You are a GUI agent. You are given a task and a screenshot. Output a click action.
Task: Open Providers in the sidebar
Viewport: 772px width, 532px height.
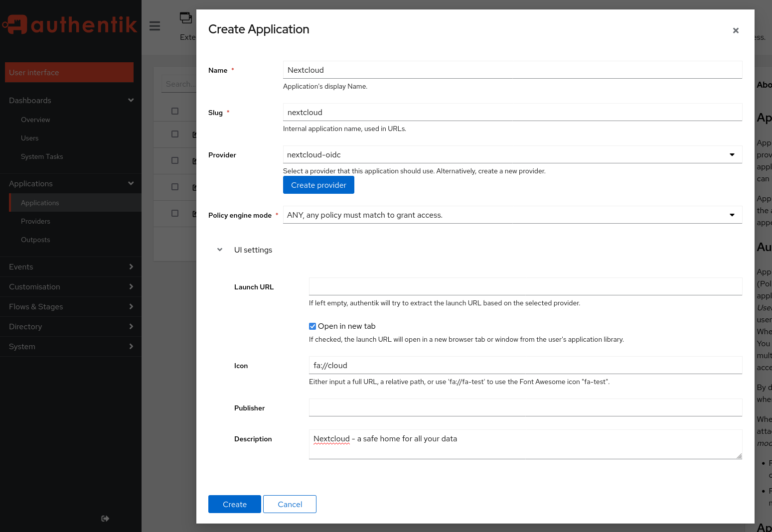point(35,221)
